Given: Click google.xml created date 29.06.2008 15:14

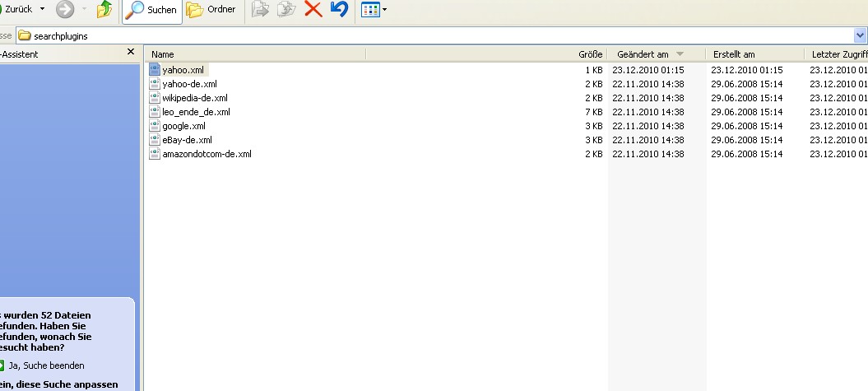Looking at the screenshot, I should [747, 126].
